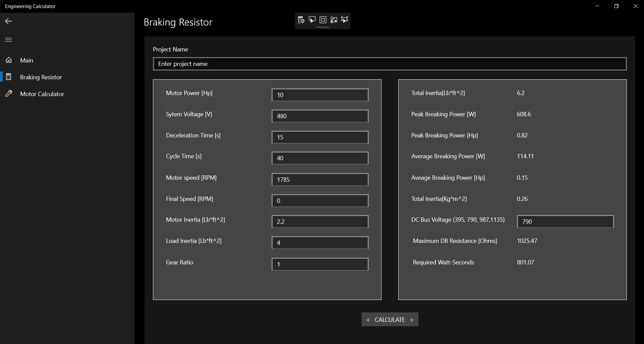Click the Project Name input field
This screenshot has width=644, height=344.
390,64
